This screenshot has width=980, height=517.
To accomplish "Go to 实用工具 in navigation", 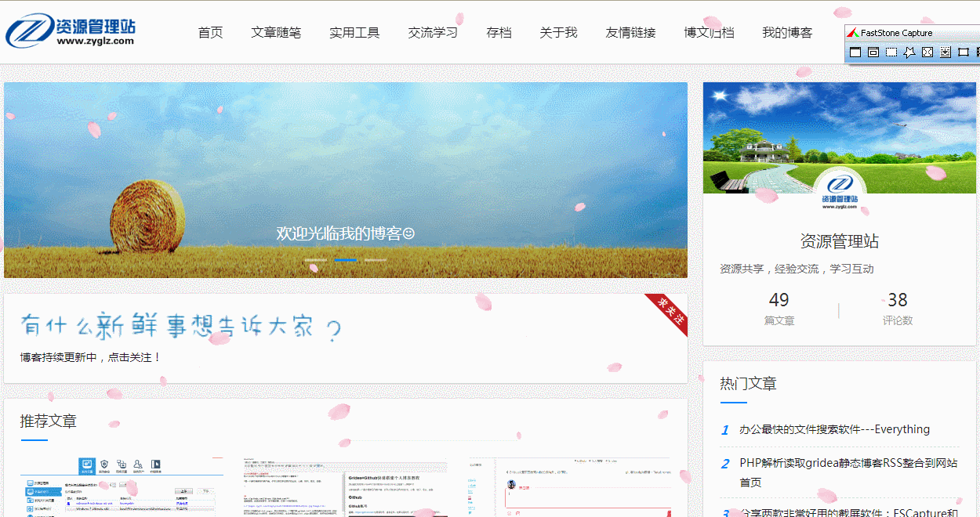I will 354,33.
